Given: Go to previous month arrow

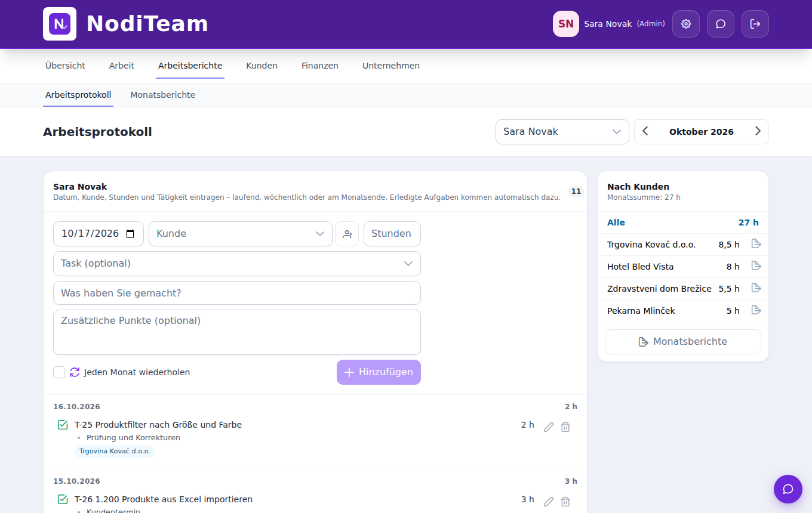Looking at the screenshot, I should coord(645,132).
